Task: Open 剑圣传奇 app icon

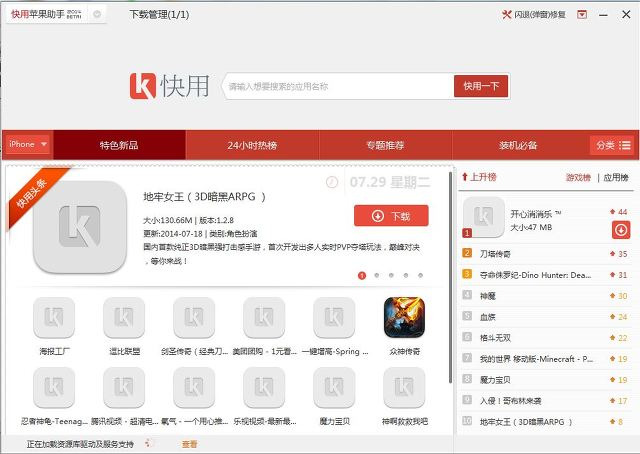Action: pos(194,317)
